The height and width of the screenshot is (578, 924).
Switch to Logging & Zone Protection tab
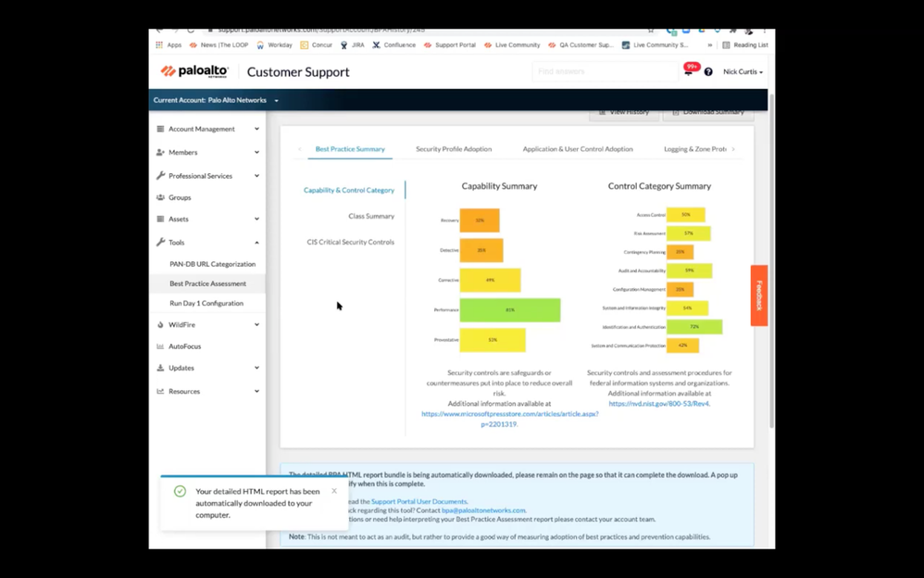pos(694,149)
